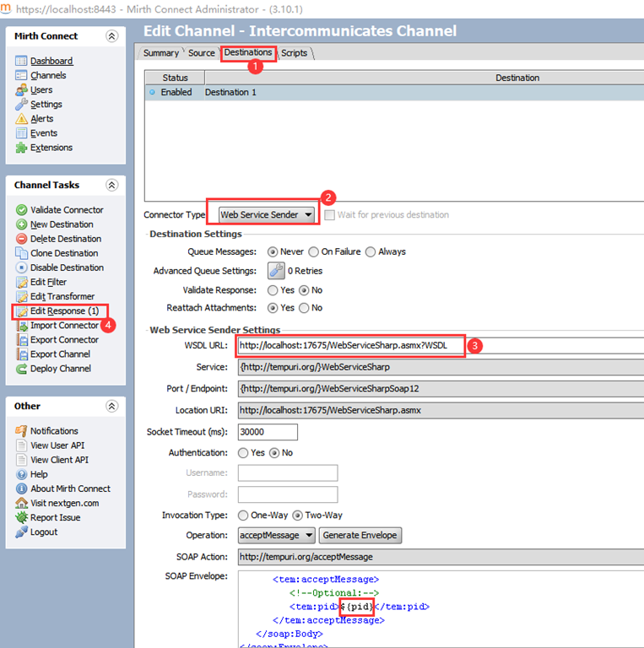Screen dimensions: 644x648
Task: Select Queue Messages On Failure option
Action: (314, 251)
